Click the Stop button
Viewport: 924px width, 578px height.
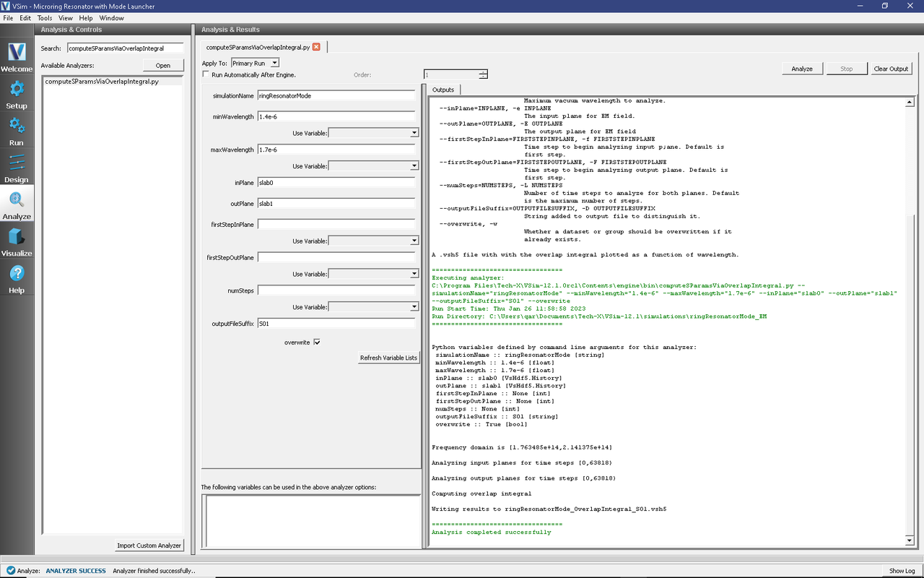[x=846, y=69]
